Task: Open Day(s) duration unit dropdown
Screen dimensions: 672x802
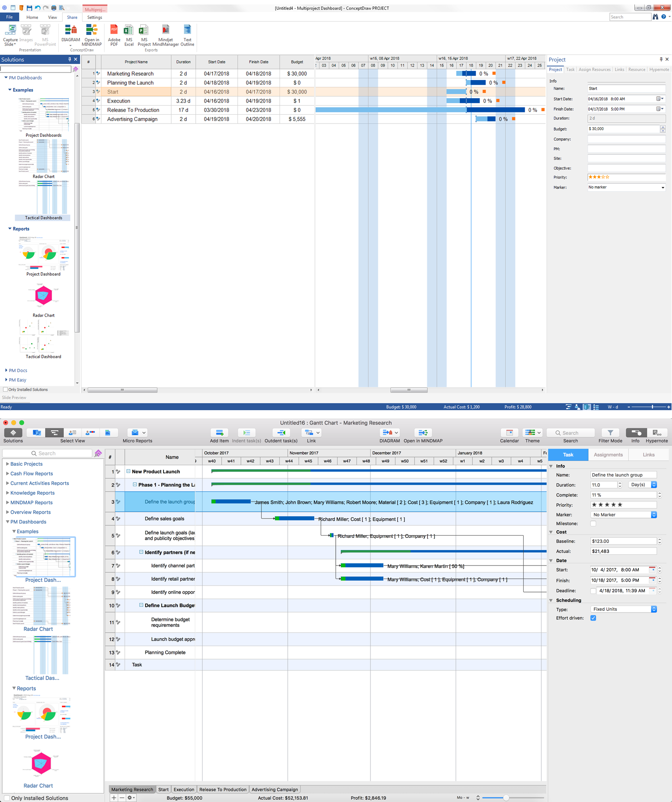Action: click(x=643, y=485)
